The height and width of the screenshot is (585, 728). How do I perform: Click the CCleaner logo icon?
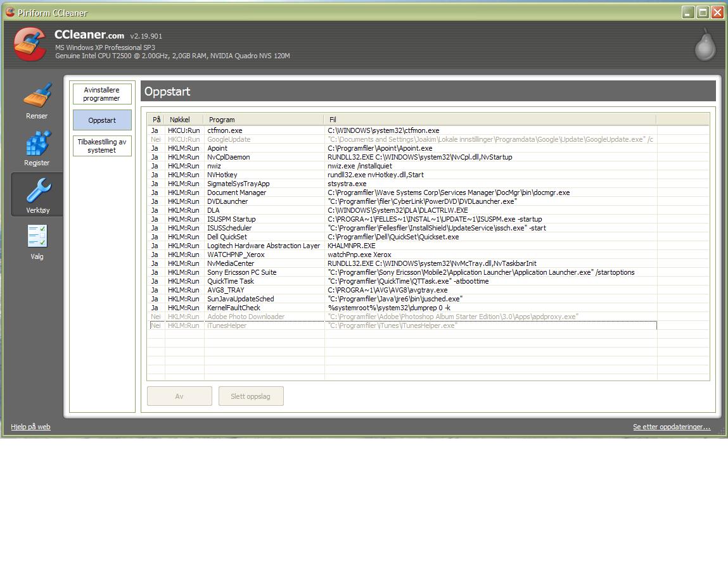30,44
